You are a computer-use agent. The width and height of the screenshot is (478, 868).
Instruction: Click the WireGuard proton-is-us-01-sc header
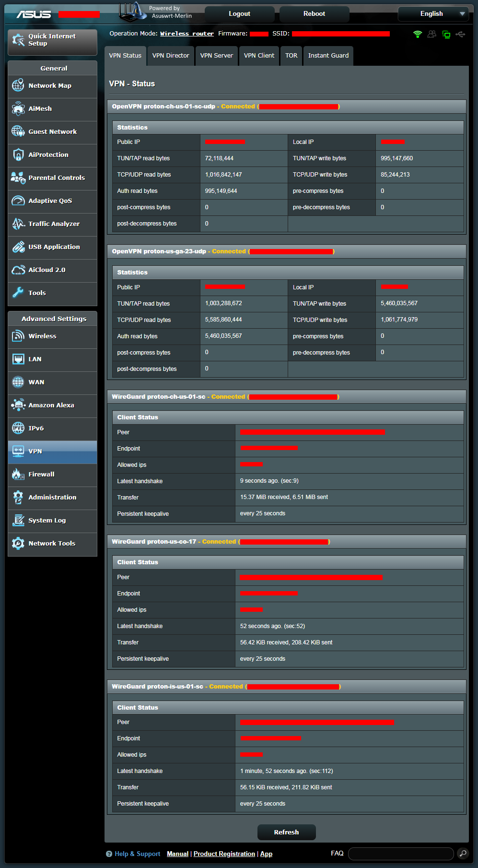point(287,687)
